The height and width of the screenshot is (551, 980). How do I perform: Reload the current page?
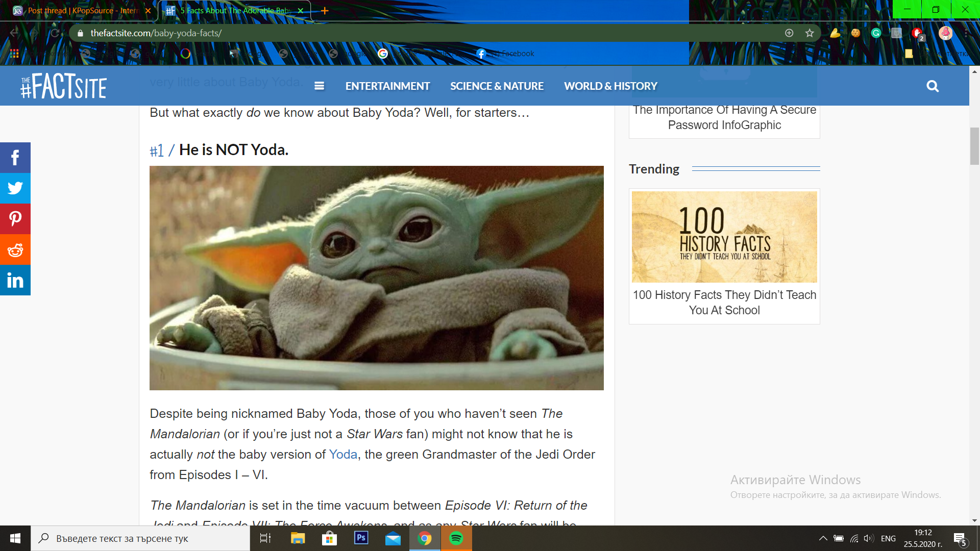55,33
